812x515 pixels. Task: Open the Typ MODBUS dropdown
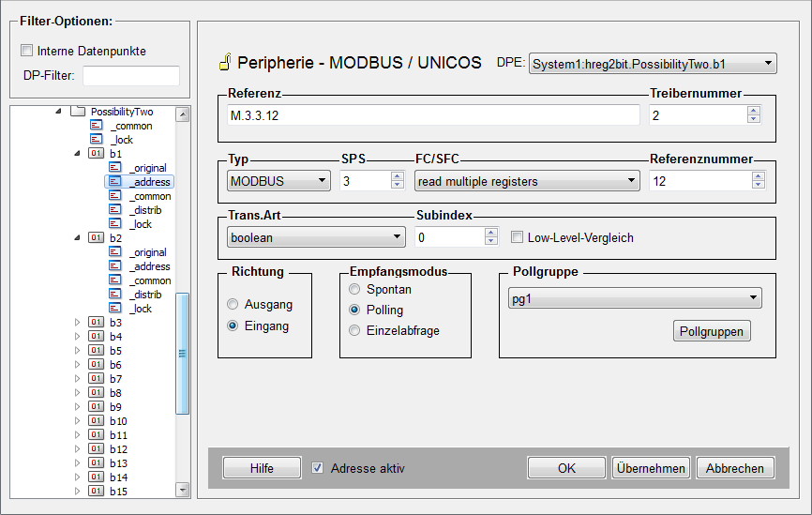click(x=278, y=181)
